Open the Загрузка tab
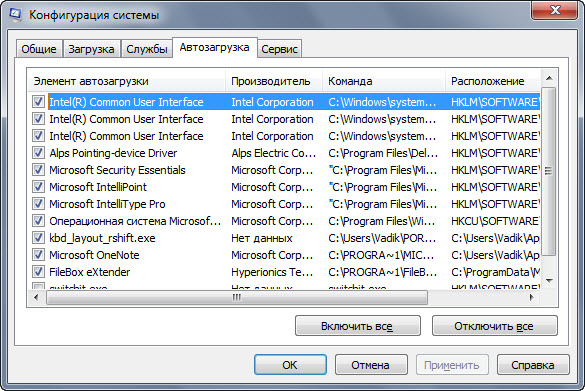585x391 pixels. [91, 49]
